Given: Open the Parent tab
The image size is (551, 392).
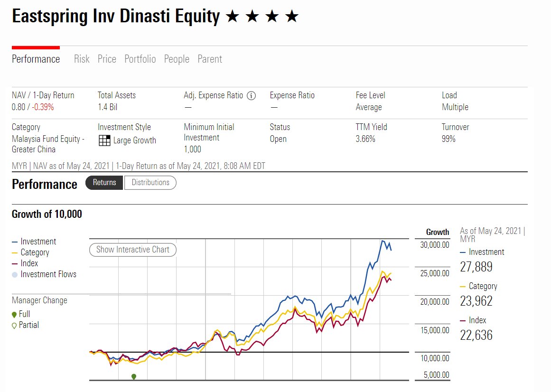Looking at the screenshot, I should tap(210, 59).
